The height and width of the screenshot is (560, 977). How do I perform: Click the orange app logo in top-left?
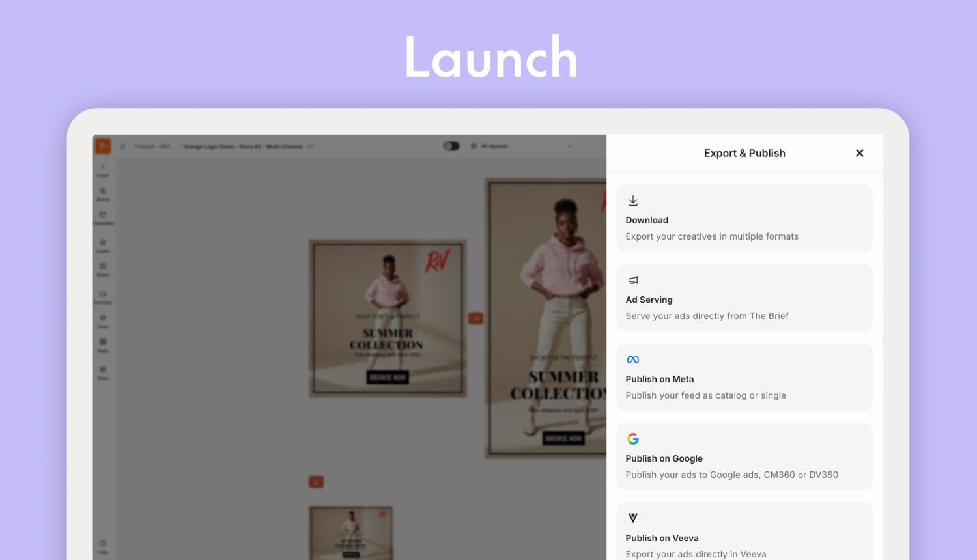coord(103,146)
